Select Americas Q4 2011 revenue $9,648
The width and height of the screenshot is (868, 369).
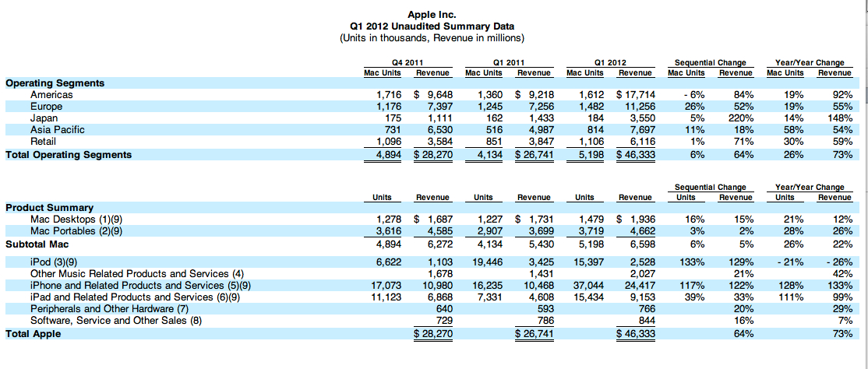(433, 95)
